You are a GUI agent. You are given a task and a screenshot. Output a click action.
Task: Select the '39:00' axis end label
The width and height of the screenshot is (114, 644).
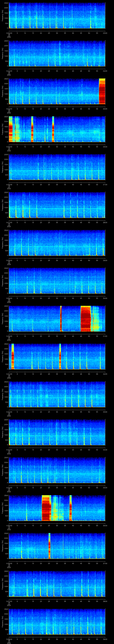[x=105, y=639]
